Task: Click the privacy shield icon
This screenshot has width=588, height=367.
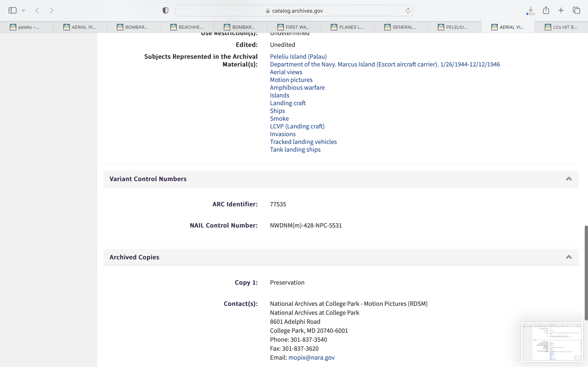Action: tap(165, 10)
